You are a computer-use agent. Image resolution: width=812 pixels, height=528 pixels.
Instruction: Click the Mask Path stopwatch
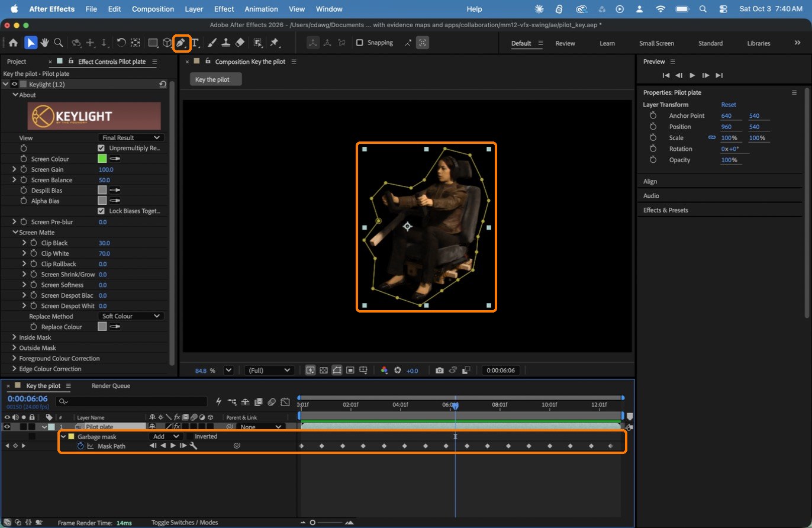80,446
